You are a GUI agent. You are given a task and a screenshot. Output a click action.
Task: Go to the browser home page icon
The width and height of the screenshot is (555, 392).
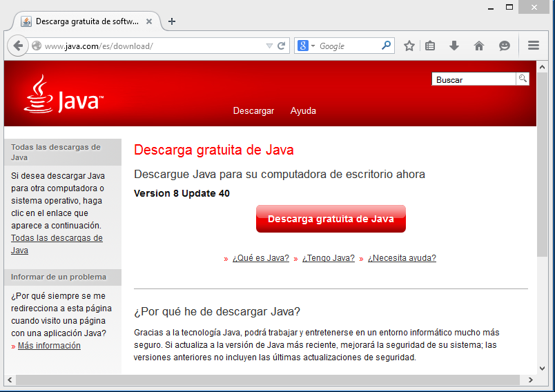pyautogui.click(x=479, y=46)
